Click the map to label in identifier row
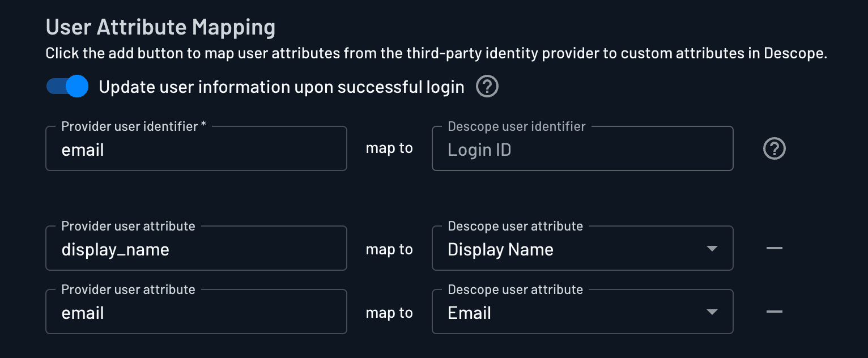This screenshot has height=358, width=868. (x=389, y=148)
